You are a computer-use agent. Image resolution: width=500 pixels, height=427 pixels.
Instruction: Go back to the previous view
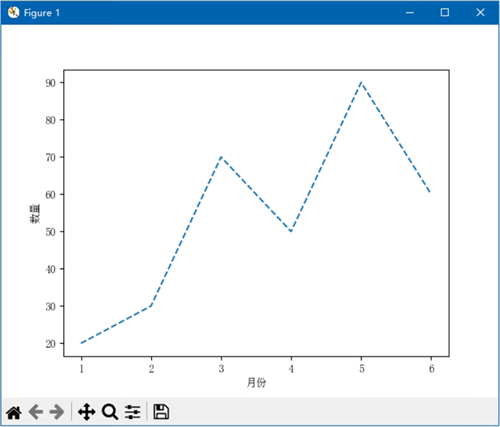pyautogui.click(x=36, y=412)
